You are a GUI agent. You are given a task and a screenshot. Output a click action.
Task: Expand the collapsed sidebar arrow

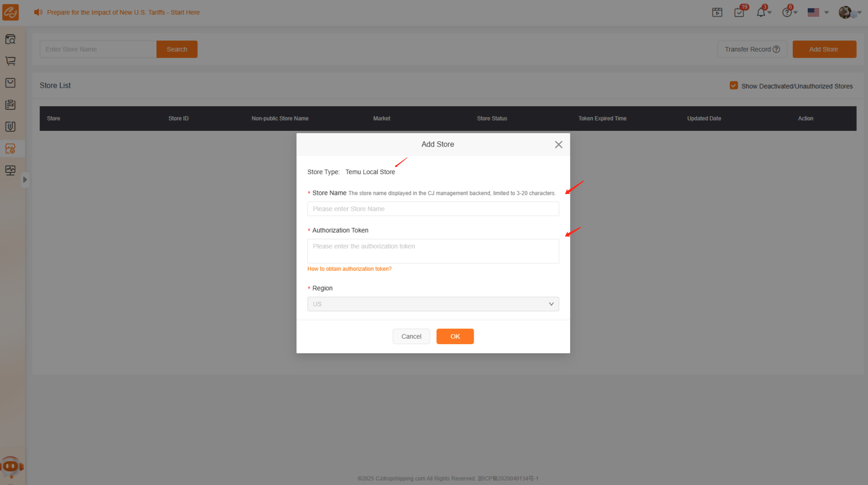(x=25, y=180)
